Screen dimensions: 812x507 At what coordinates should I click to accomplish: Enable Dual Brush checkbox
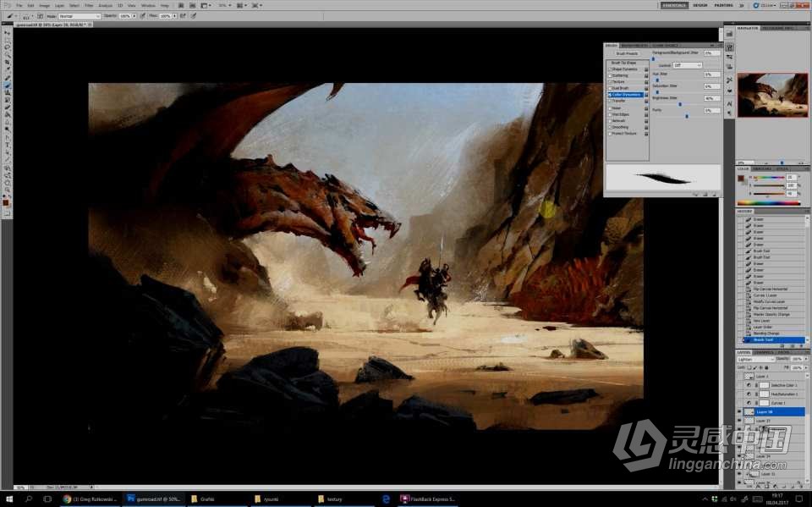coord(610,88)
